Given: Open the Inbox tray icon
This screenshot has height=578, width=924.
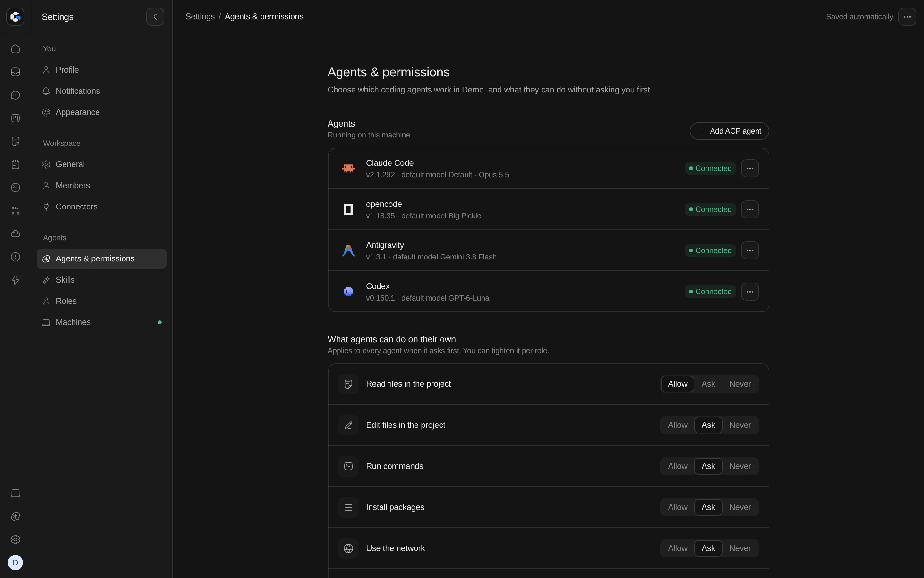Looking at the screenshot, I should click(15, 72).
